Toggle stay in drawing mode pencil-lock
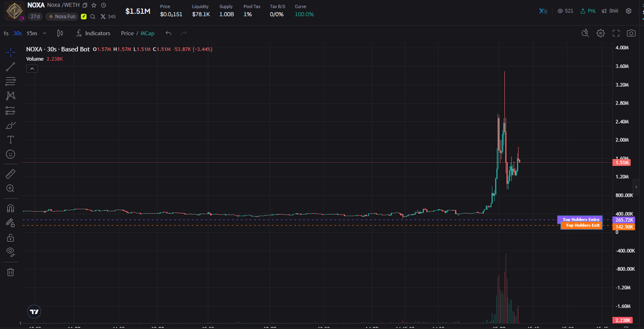The image size is (644, 329). [x=10, y=223]
